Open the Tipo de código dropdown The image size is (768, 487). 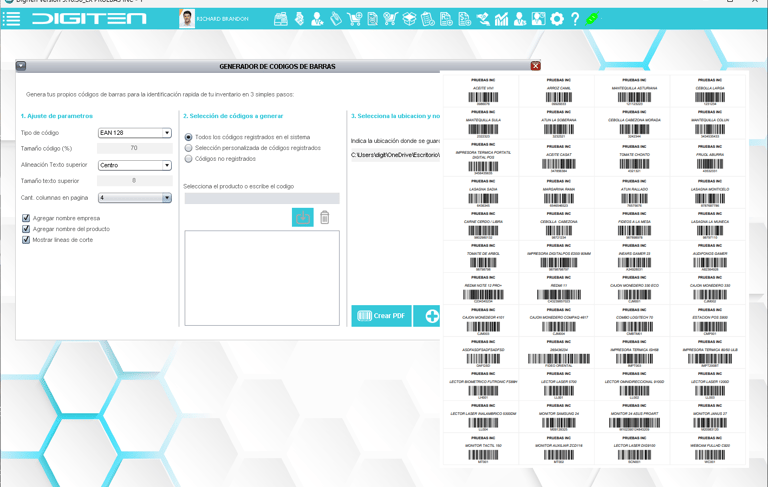pos(135,133)
